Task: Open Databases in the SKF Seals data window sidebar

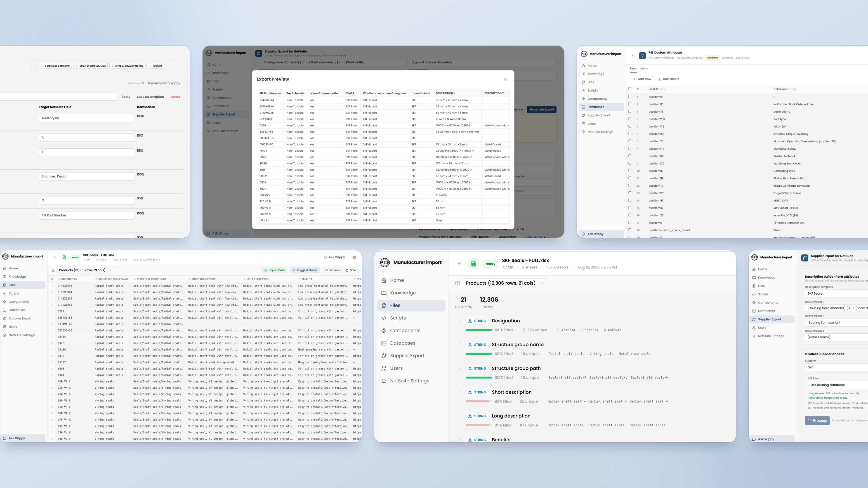Action: click(23, 310)
